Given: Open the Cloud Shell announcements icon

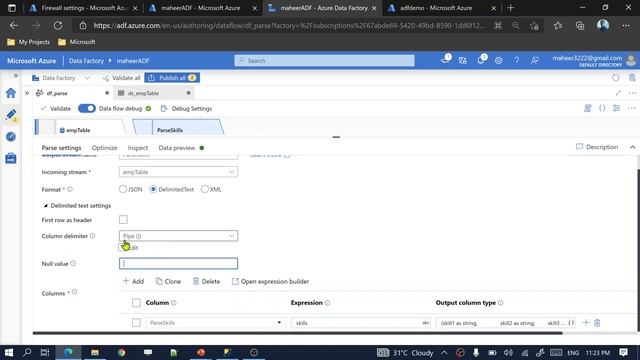Looking at the screenshot, I should pyautogui.click(x=445, y=60).
